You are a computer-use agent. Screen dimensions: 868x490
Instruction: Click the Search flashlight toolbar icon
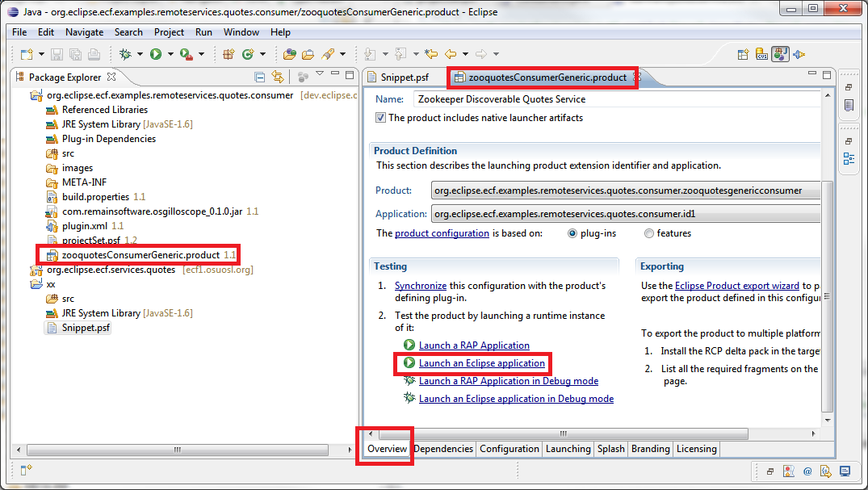tap(328, 54)
